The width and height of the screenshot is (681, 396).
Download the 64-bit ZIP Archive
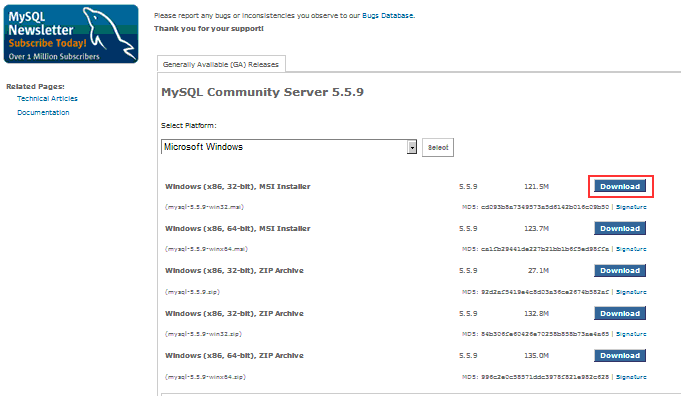pyautogui.click(x=620, y=356)
